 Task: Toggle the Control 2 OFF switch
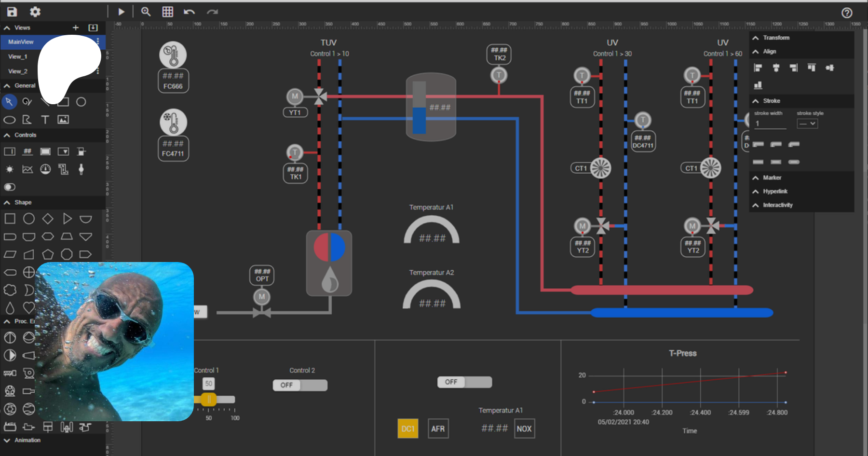click(300, 385)
